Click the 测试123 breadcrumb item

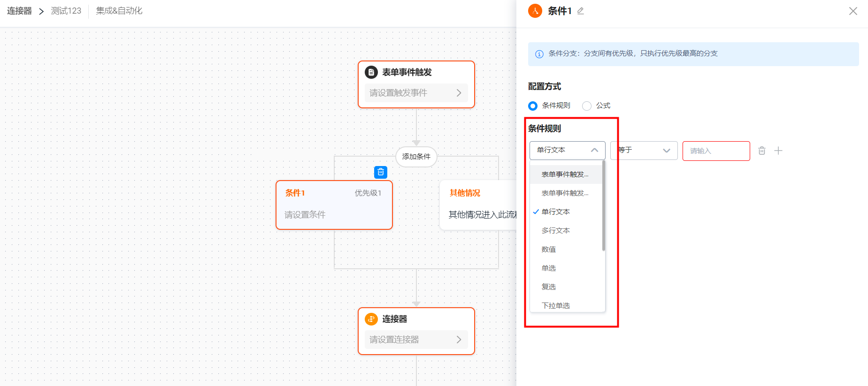click(66, 11)
